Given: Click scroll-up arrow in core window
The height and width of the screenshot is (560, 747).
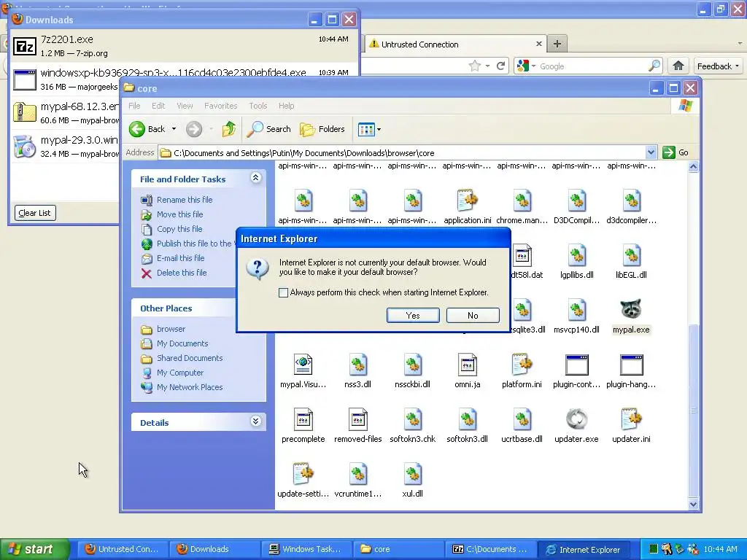Looking at the screenshot, I should coord(693,167).
